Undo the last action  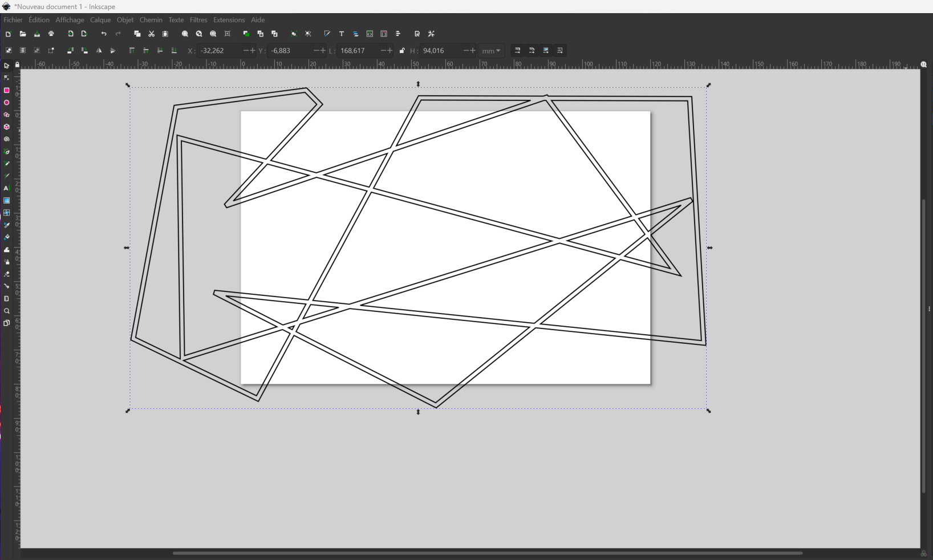click(x=104, y=34)
